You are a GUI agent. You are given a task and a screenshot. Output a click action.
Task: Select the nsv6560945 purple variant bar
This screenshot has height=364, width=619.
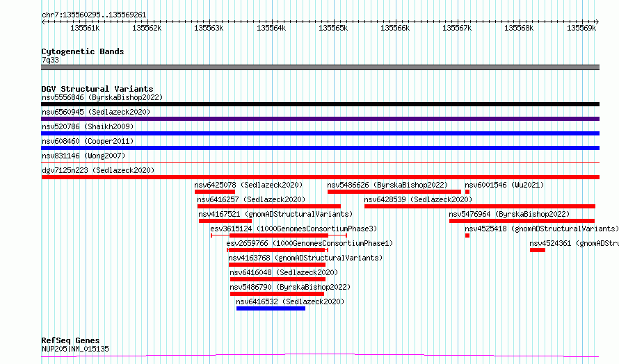[320, 119]
